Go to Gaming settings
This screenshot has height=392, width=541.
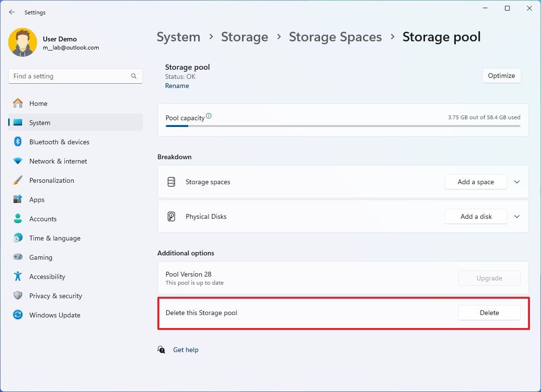click(x=40, y=257)
